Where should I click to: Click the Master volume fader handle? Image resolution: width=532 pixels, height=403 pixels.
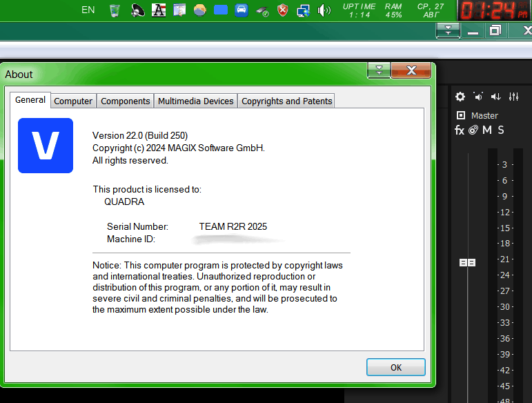pos(467,262)
